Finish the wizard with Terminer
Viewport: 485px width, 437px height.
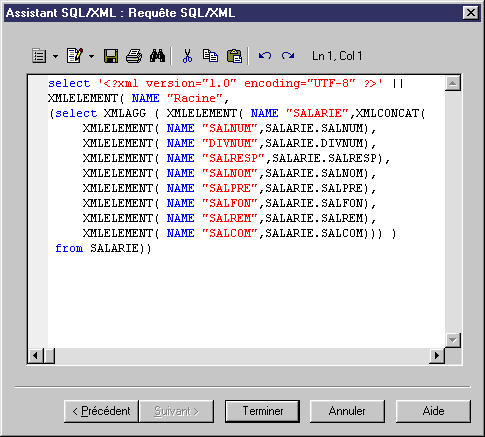263,411
